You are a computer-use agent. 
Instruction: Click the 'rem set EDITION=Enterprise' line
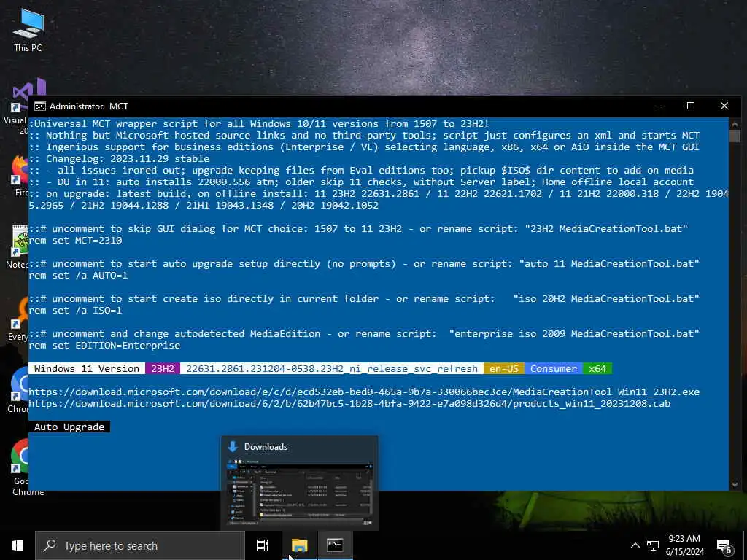click(104, 345)
